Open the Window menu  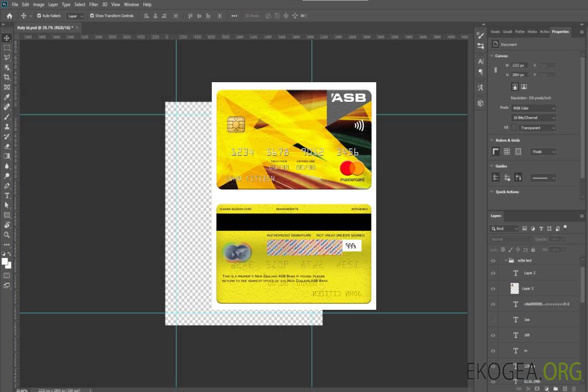pos(131,4)
